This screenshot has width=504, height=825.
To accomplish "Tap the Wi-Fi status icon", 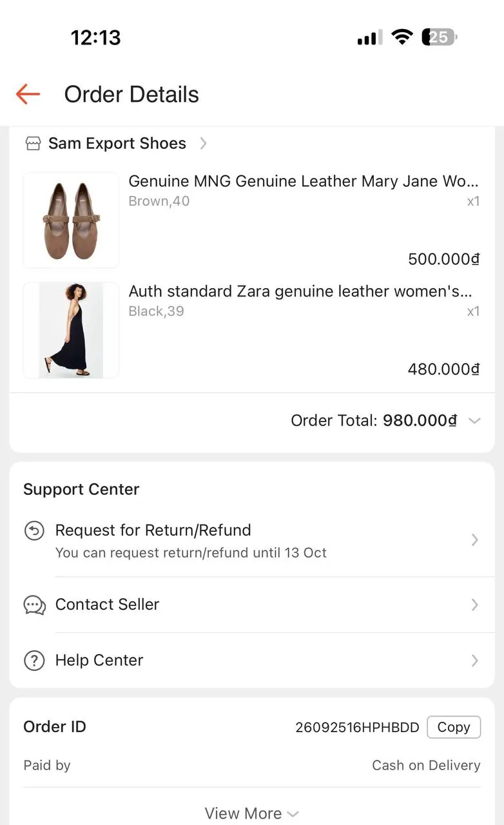I will (x=402, y=37).
